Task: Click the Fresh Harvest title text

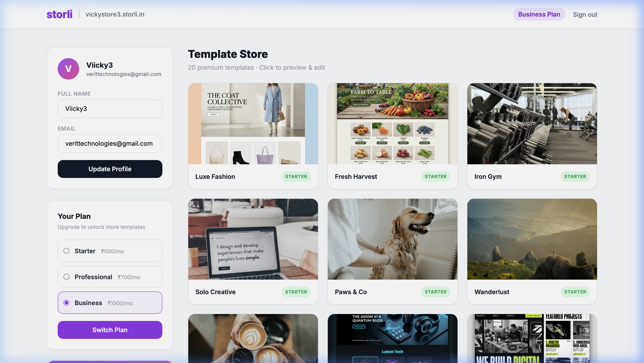Action: click(x=356, y=177)
